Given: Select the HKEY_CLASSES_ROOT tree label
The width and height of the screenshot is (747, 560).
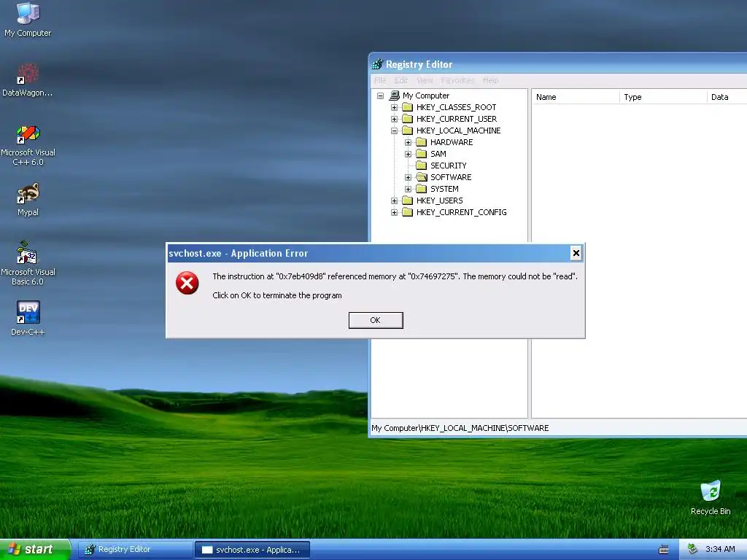Looking at the screenshot, I should [x=456, y=107].
